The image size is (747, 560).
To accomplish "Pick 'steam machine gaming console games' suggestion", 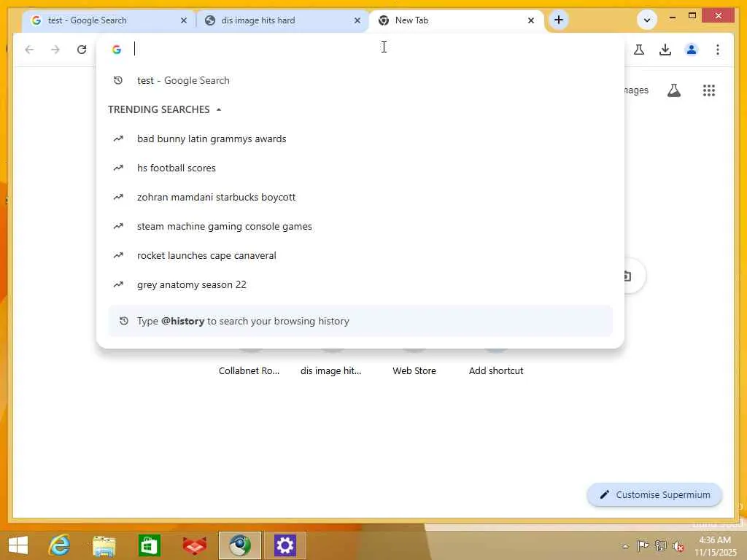I will click(x=360, y=226).
